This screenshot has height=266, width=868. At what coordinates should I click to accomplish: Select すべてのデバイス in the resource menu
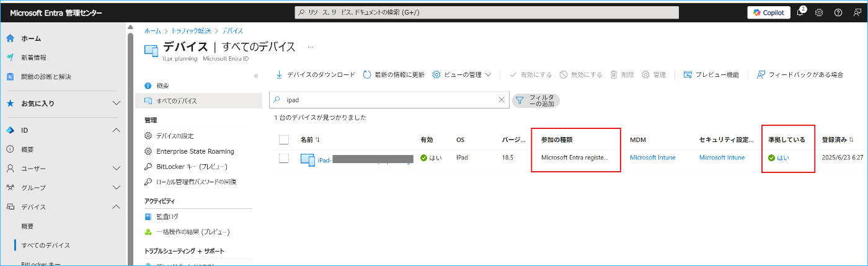[x=177, y=100]
